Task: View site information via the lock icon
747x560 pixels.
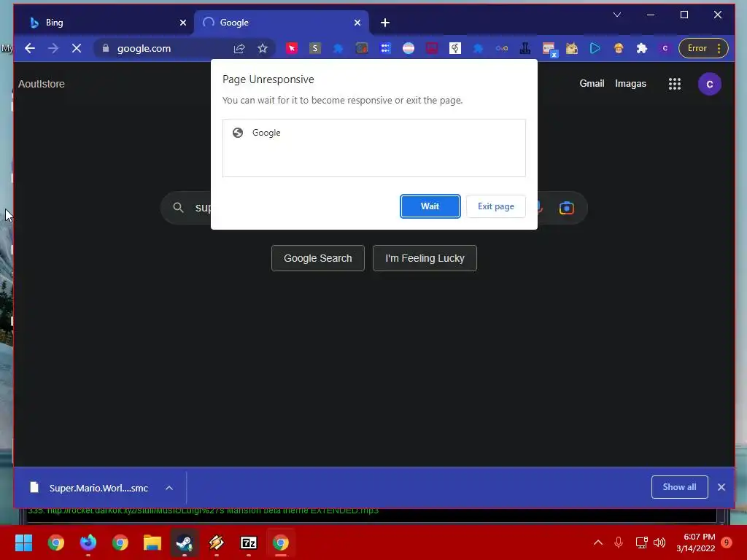Action: (106, 48)
